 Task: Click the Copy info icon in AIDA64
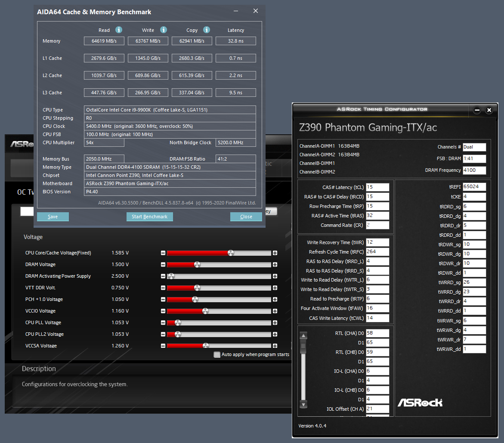click(x=207, y=30)
